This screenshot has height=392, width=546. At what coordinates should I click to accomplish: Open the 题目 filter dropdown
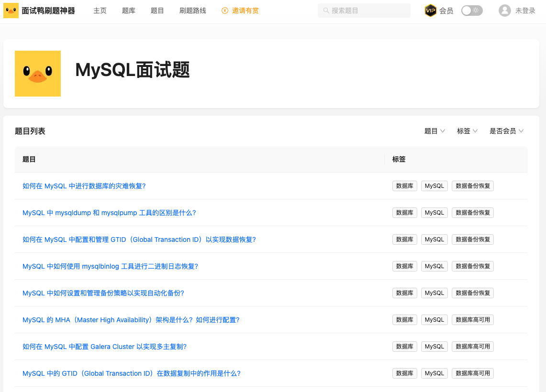435,131
